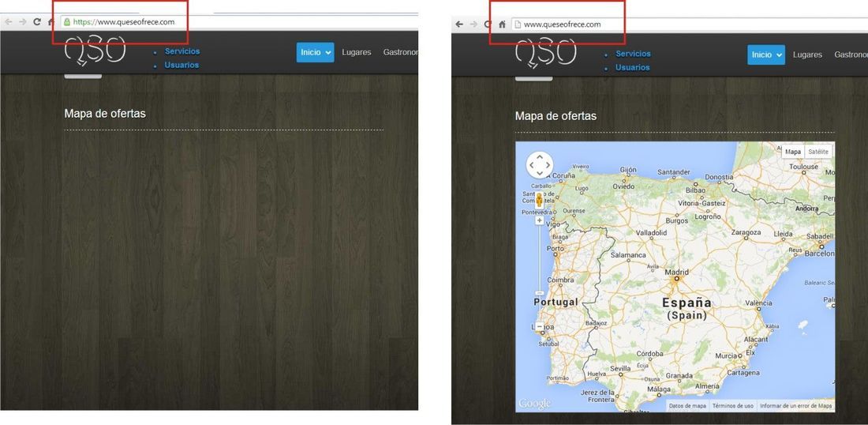Click the Toulouse label on the map
This screenshot has height=425, width=868.
(x=803, y=166)
